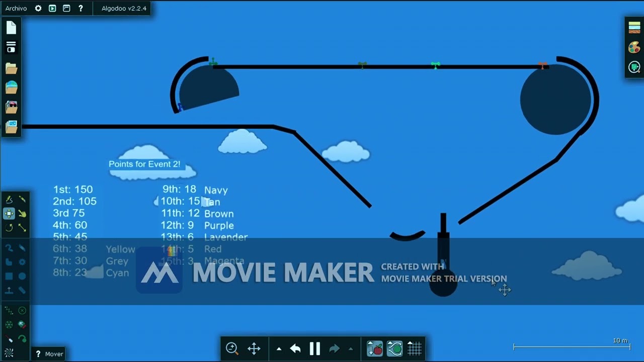The height and width of the screenshot is (362, 644).
Task: Select the Circle tool
Action: pyautogui.click(x=22, y=276)
